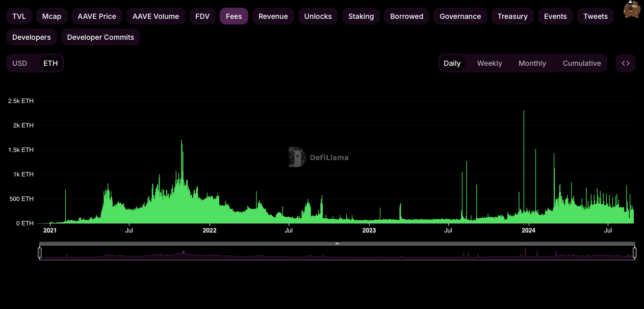The width and height of the screenshot is (644, 309).
Task: Select Weekly interval grouping
Action: coord(490,63)
